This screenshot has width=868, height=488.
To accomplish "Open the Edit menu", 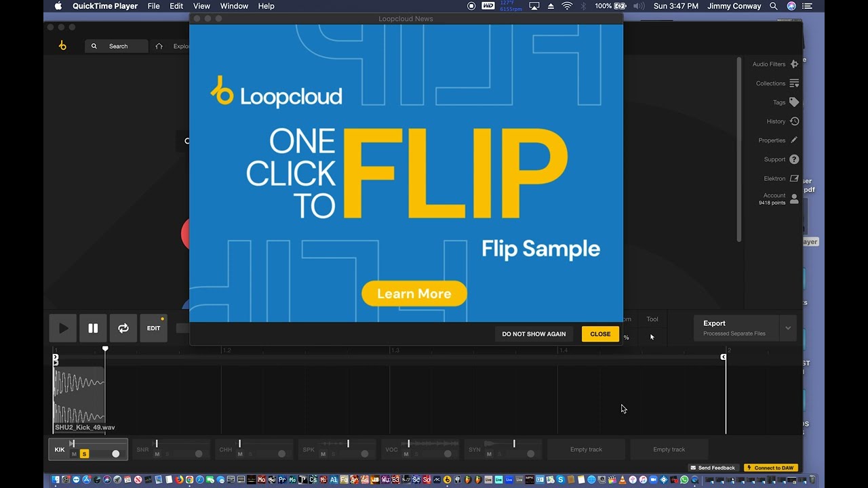I will pyautogui.click(x=176, y=6).
